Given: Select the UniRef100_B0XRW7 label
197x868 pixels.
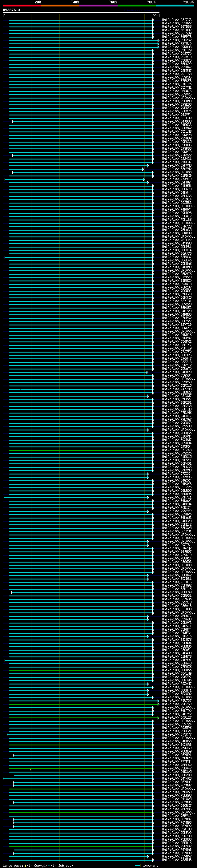Looking at the screenshot, I should click(x=177, y=440).
